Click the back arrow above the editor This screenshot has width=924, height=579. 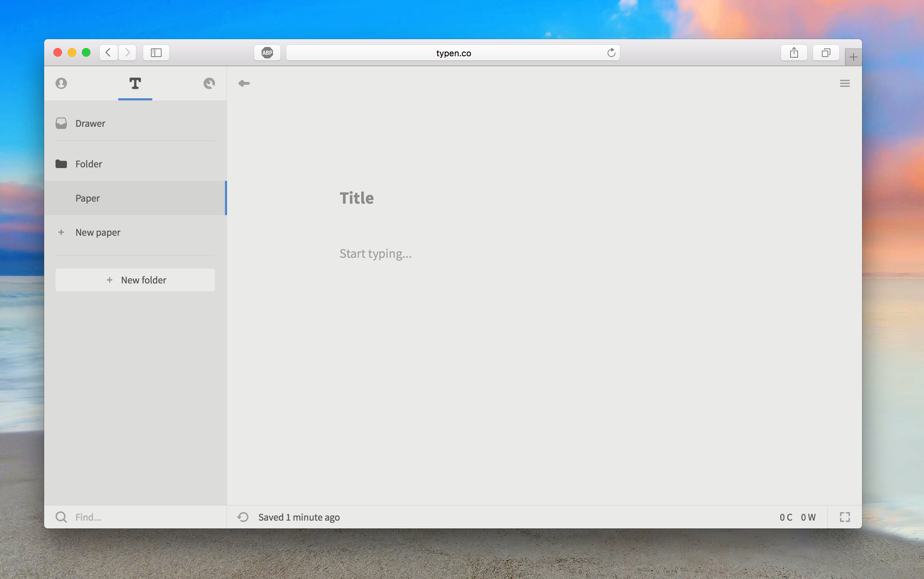pos(244,83)
